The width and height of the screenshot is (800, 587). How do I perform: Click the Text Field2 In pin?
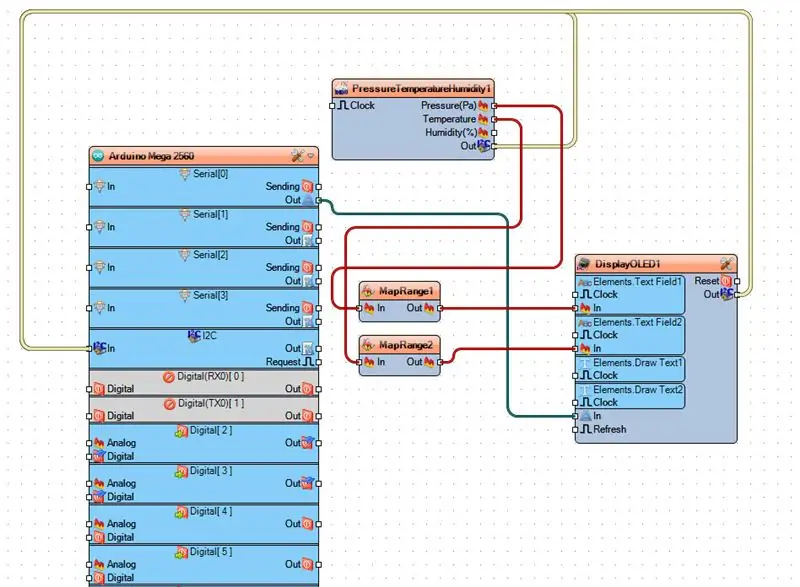point(585,348)
